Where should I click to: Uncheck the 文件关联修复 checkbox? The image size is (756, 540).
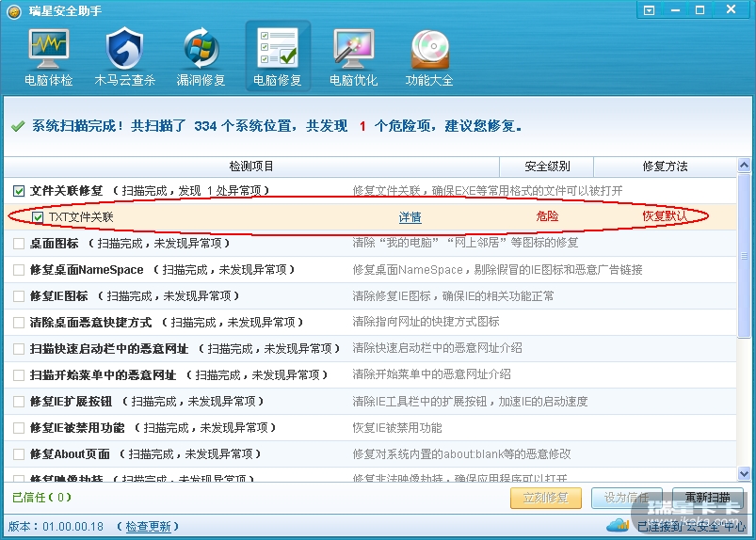(x=19, y=191)
